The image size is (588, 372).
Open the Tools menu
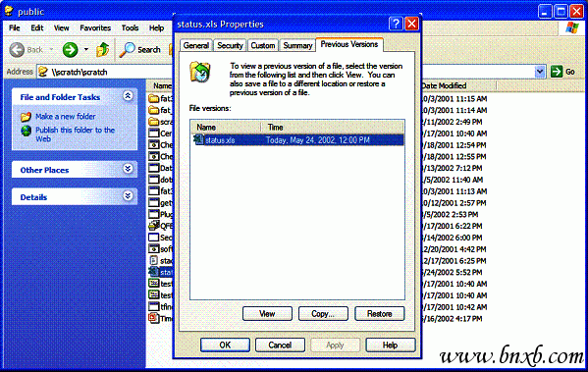130,27
